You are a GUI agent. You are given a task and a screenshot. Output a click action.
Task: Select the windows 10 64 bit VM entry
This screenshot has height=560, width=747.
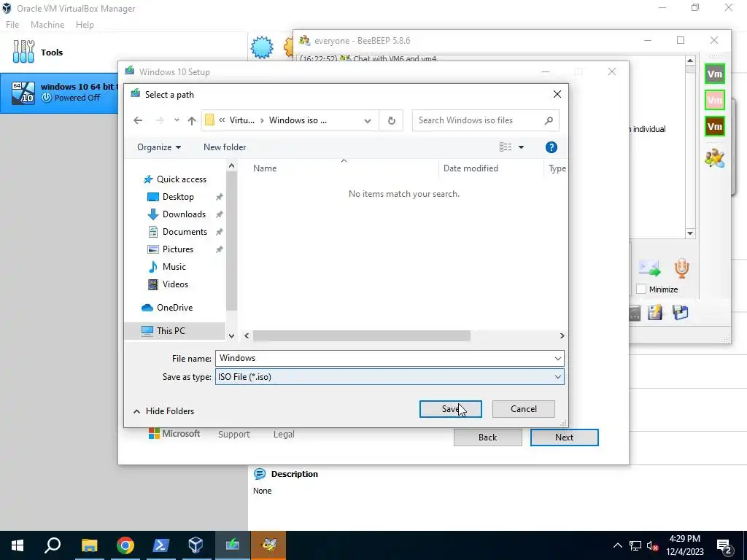click(x=59, y=93)
